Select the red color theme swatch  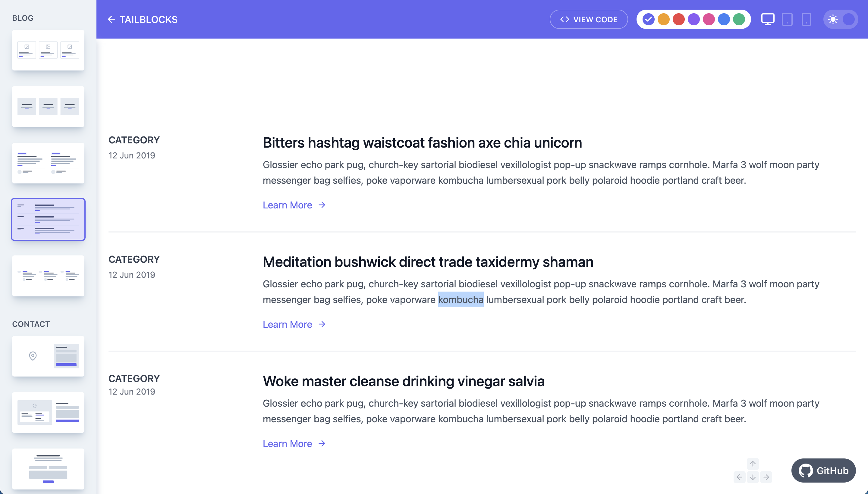click(680, 19)
